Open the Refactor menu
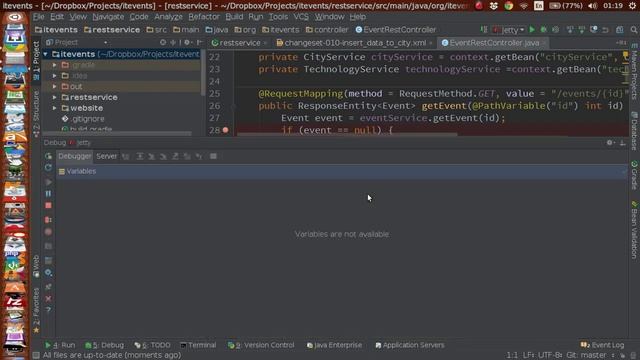 coord(204,17)
